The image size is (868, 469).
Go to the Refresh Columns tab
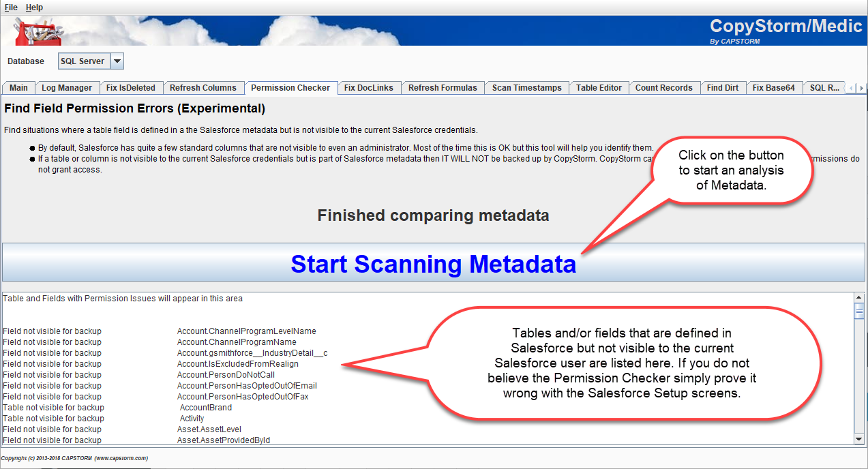pos(203,88)
